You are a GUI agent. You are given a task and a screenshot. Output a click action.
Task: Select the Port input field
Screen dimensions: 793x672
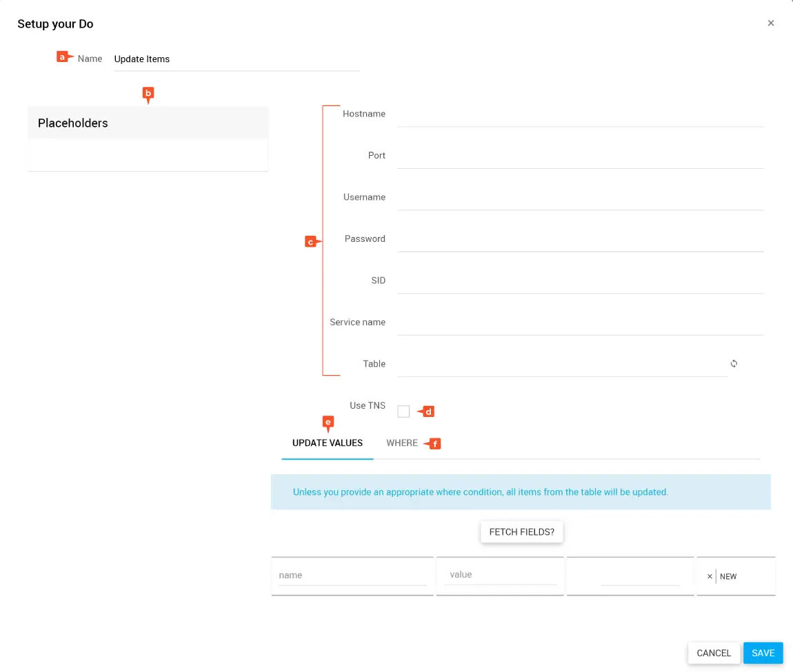pos(579,156)
